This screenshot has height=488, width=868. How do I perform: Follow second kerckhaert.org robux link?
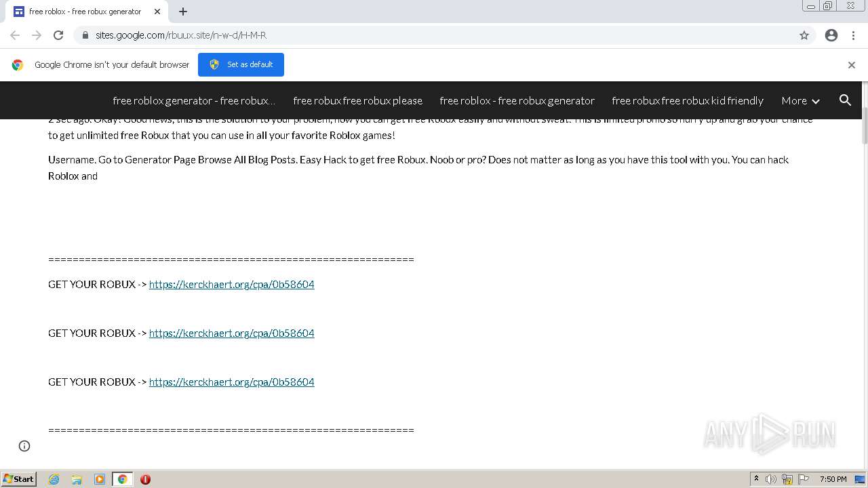point(231,333)
